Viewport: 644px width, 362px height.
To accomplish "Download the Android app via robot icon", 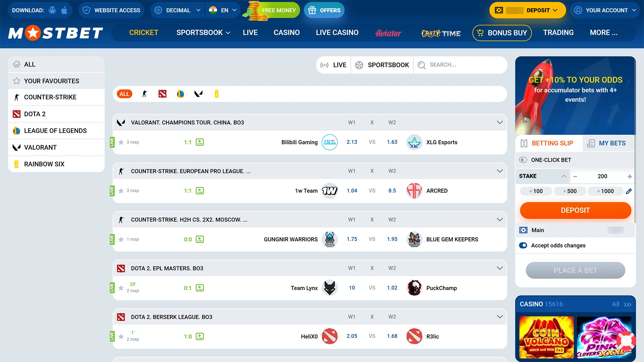I will [x=52, y=10].
